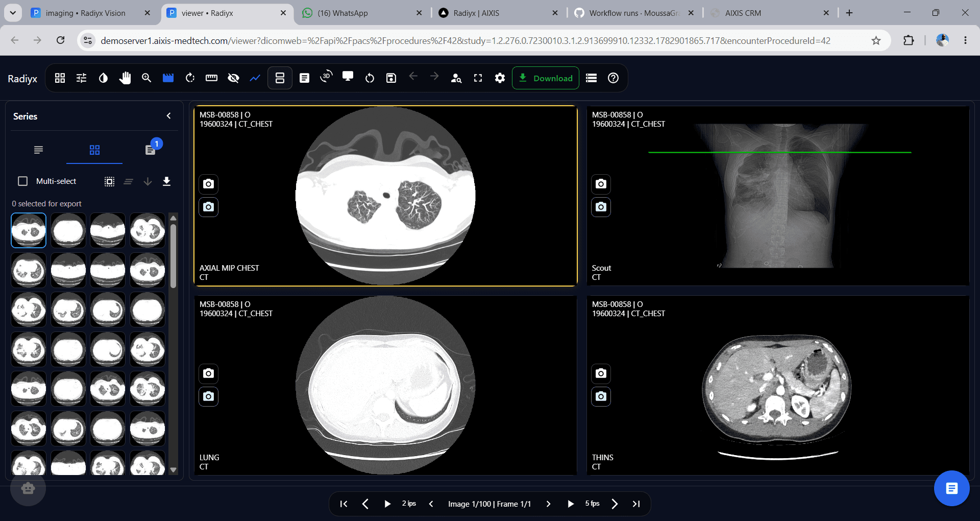Viewport: 980px width, 521px height.
Task: Click lower camera icon in AXIAL MIP CHEST viewport
Action: [208, 207]
